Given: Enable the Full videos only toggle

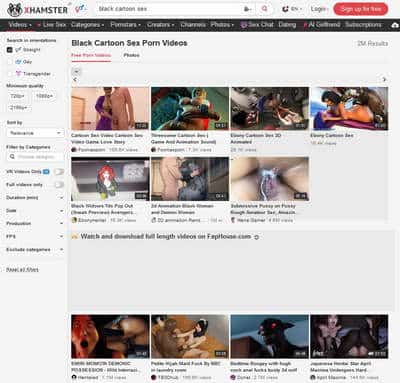Looking at the screenshot, I should (59, 185).
